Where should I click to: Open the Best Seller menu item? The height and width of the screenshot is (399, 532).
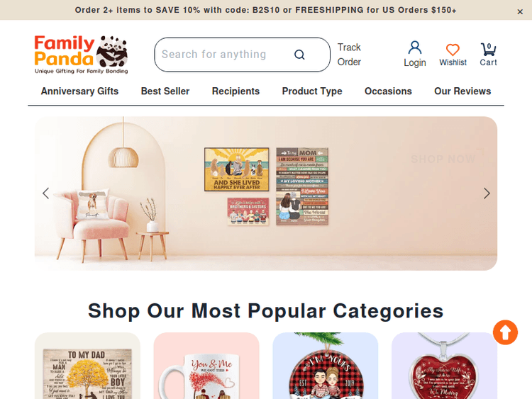165,91
